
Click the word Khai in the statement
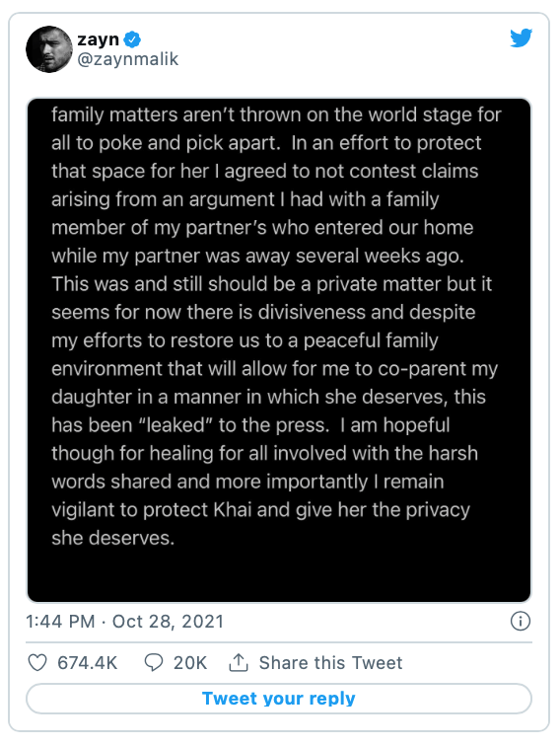tap(233, 510)
